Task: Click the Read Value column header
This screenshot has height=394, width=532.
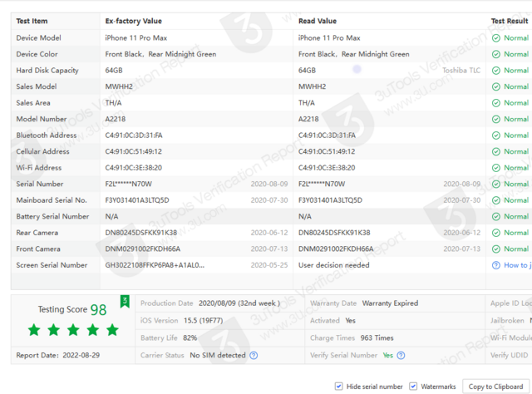Action: (318, 21)
